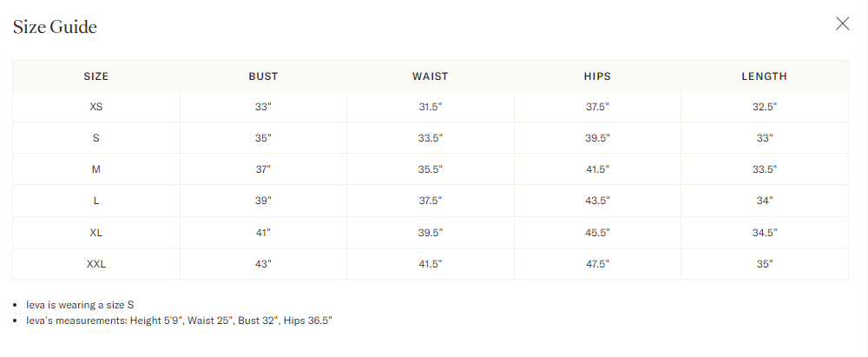
Task: Click the HIPS column header
Action: coord(597,76)
